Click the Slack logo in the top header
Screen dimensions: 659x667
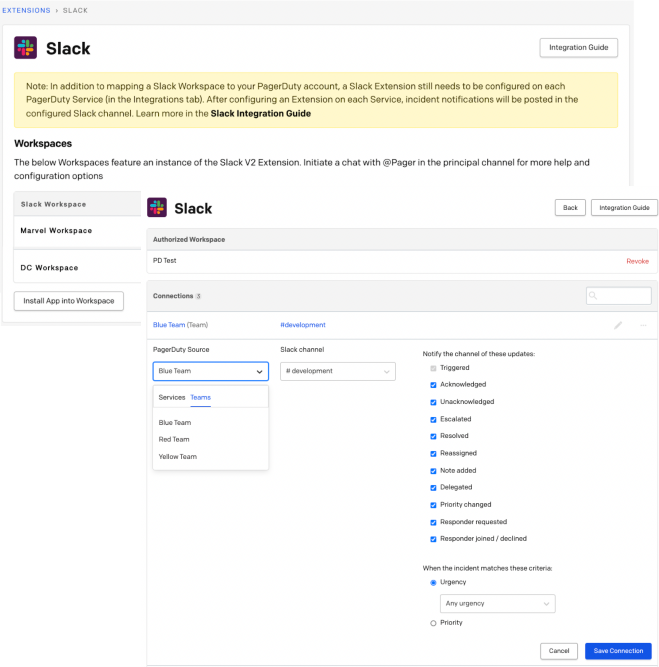(x=26, y=48)
